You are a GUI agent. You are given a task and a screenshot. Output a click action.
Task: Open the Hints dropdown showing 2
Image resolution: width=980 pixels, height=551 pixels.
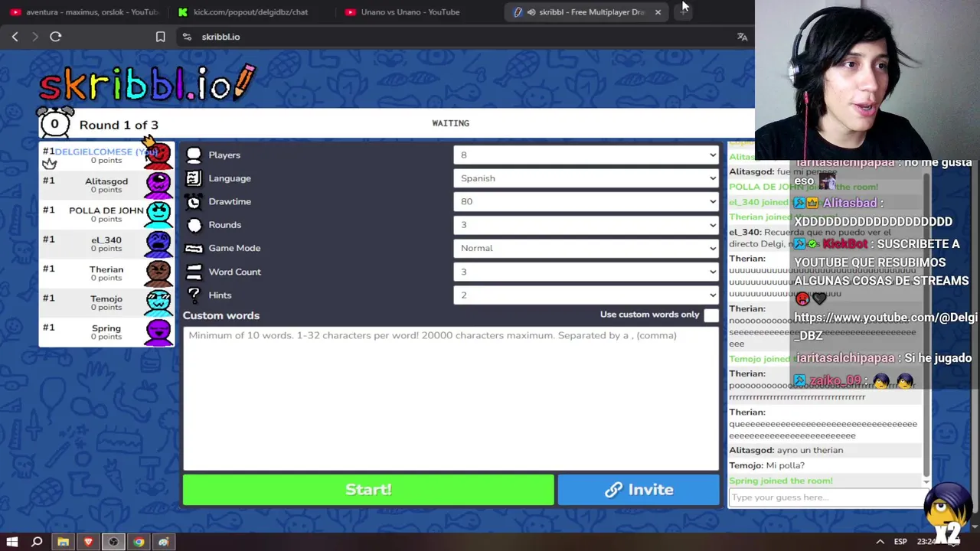pos(586,295)
